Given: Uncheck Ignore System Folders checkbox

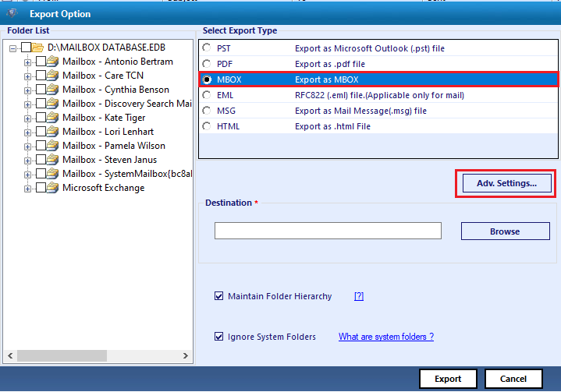Looking at the screenshot, I should point(218,337).
